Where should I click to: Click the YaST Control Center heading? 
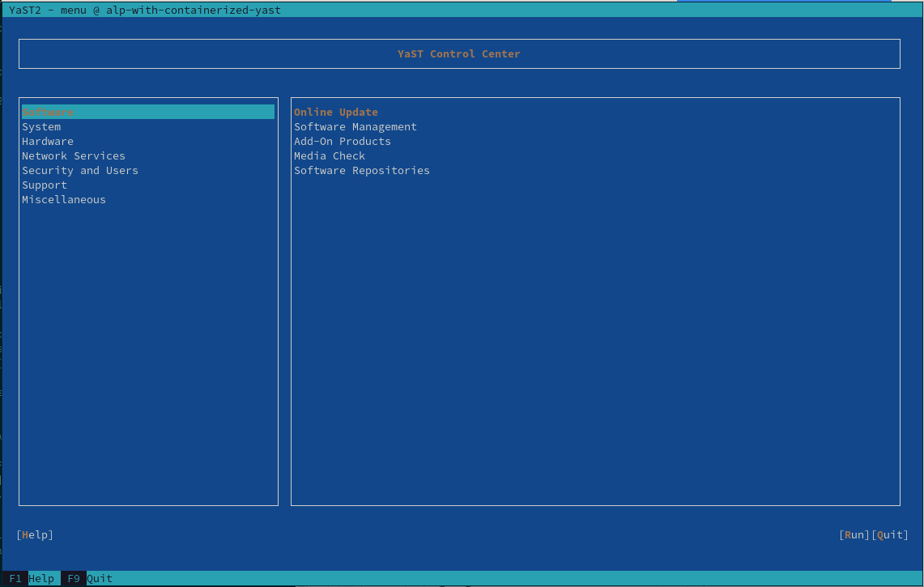coord(459,53)
